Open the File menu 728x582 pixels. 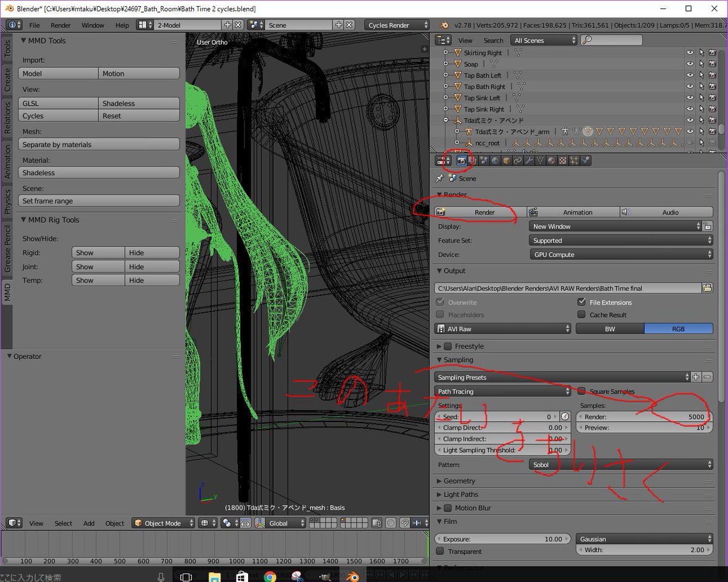click(35, 25)
